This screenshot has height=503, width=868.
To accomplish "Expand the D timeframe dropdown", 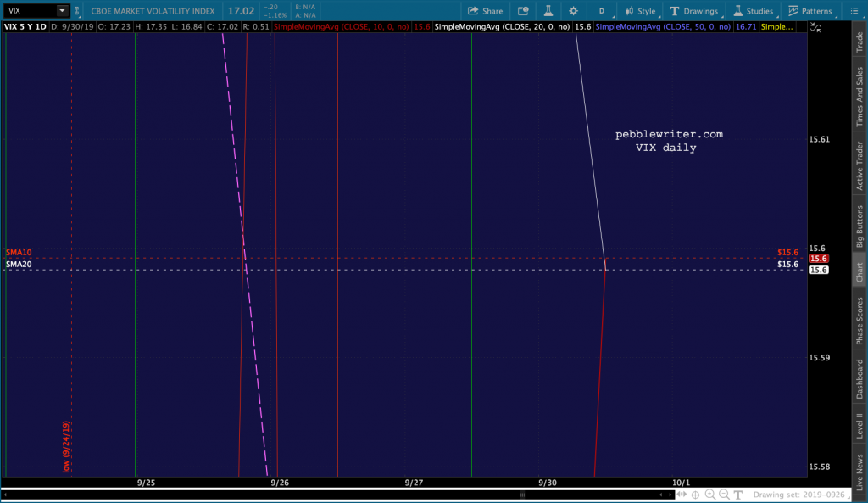I will [602, 11].
